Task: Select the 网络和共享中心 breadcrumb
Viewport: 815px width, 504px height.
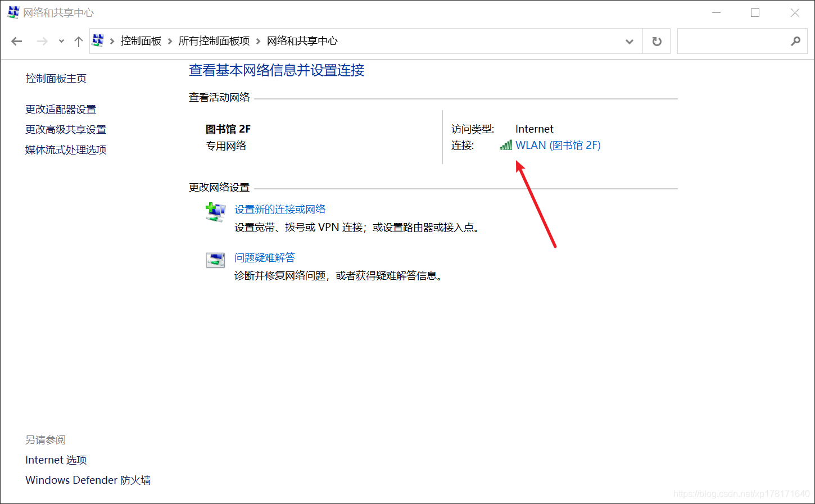Action: (302, 41)
